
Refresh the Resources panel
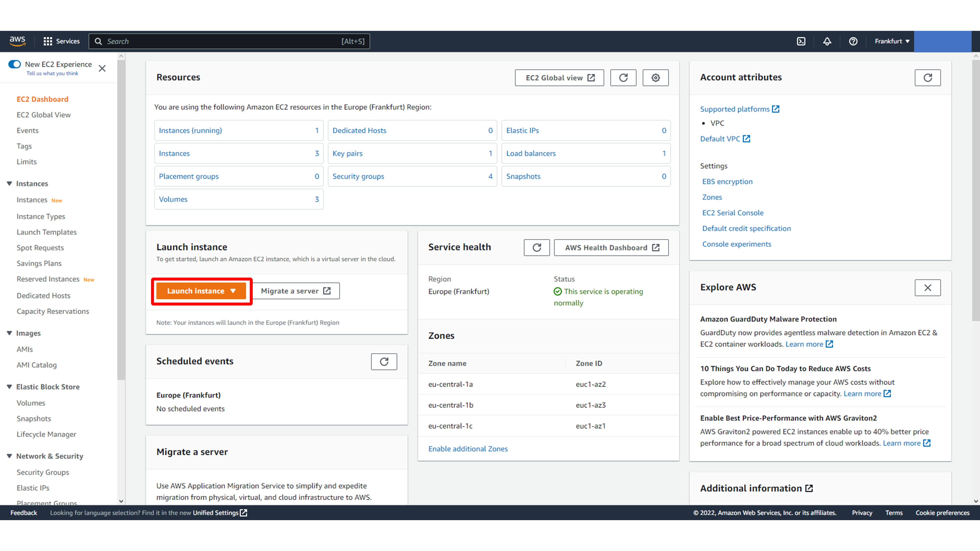click(x=623, y=78)
